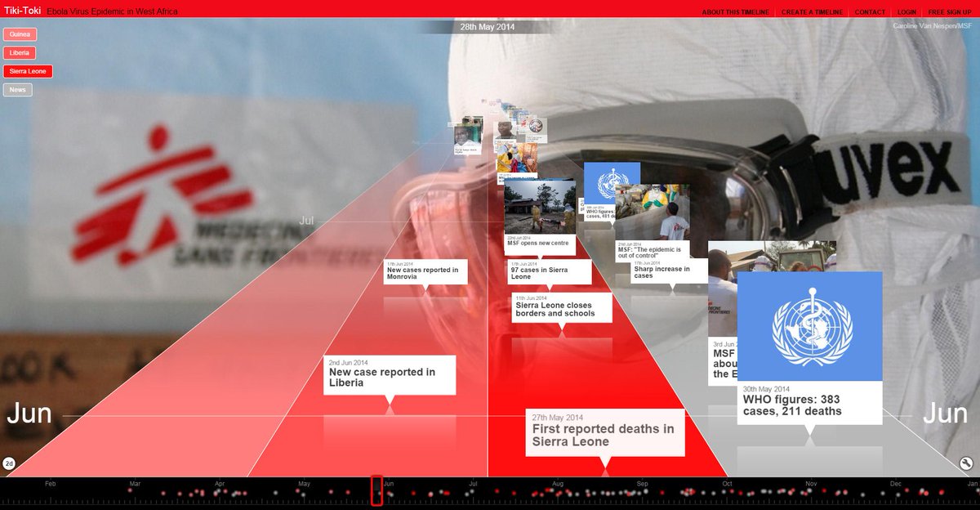Jump to Nov on the timeline bar
The height and width of the screenshot is (510, 980).
(x=812, y=484)
